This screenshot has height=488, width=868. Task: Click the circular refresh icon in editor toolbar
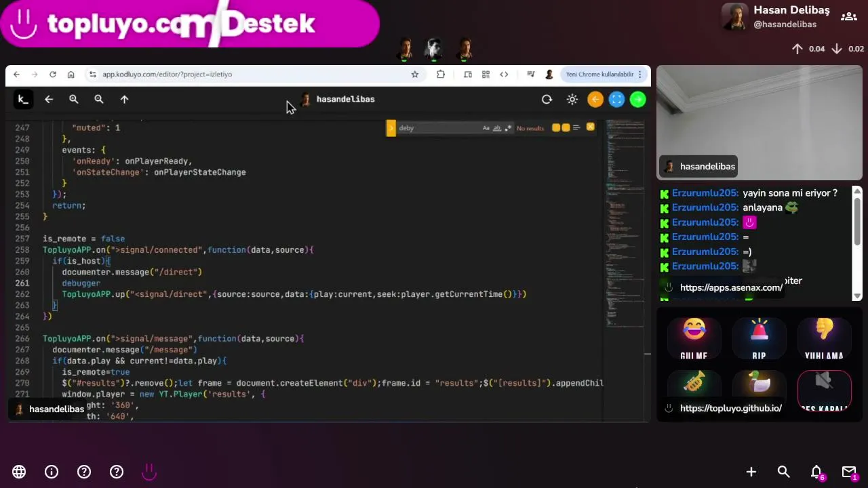pyautogui.click(x=547, y=100)
